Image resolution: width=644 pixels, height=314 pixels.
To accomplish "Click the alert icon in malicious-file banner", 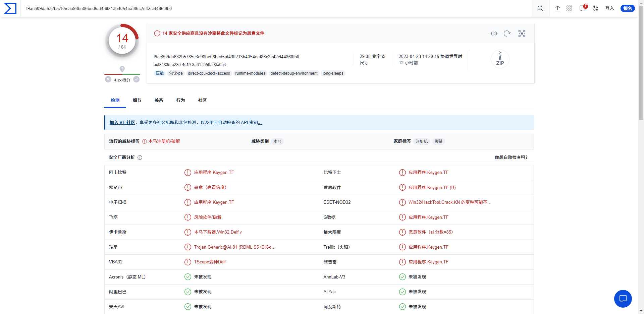I will (x=157, y=34).
